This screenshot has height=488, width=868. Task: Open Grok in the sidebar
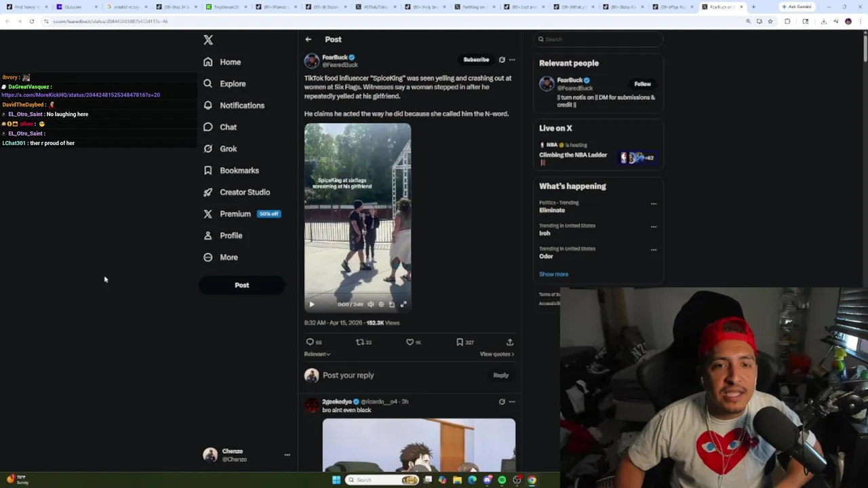click(220, 148)
